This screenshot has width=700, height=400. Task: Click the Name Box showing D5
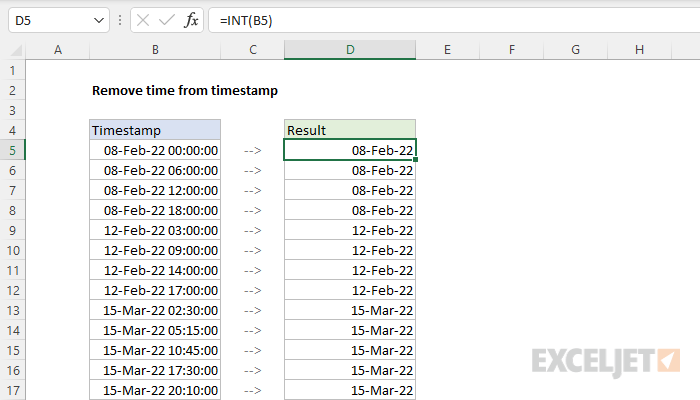[x=58, y=21]
